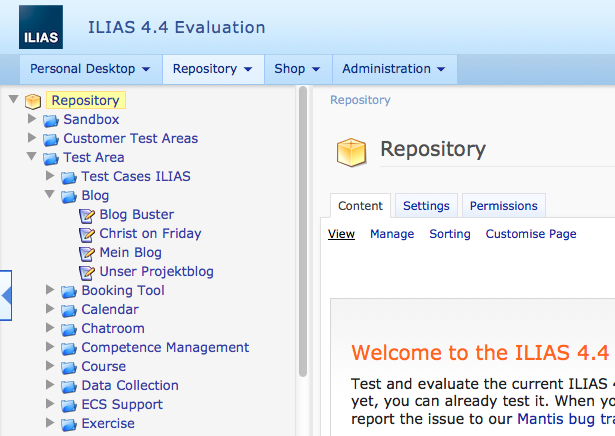Collapse the Test Area tree node
This screenshot has height=436, width=615.
point(32,158)
